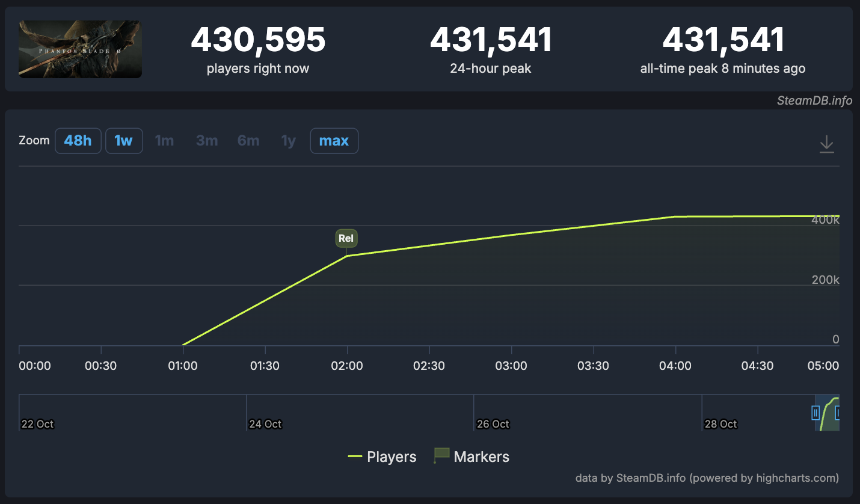Click 22 Oct in the navigator timeline
This screenshot has width=860, height=504.
tap(37, 424)
